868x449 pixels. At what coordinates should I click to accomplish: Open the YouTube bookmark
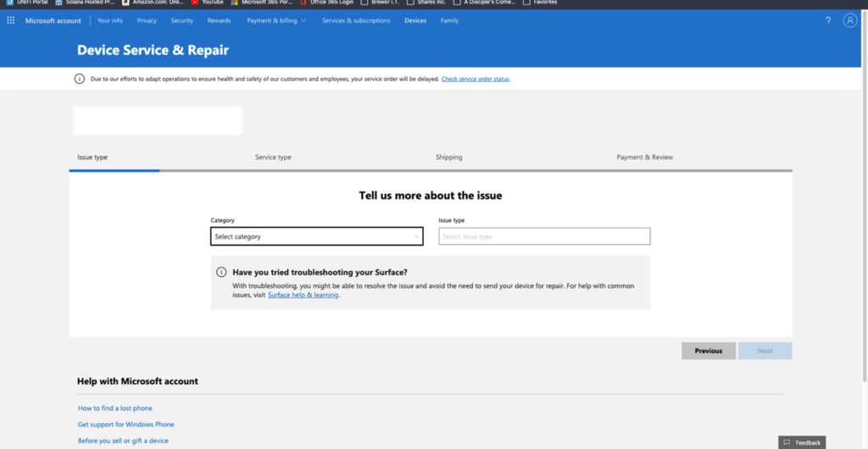(208, 3)
